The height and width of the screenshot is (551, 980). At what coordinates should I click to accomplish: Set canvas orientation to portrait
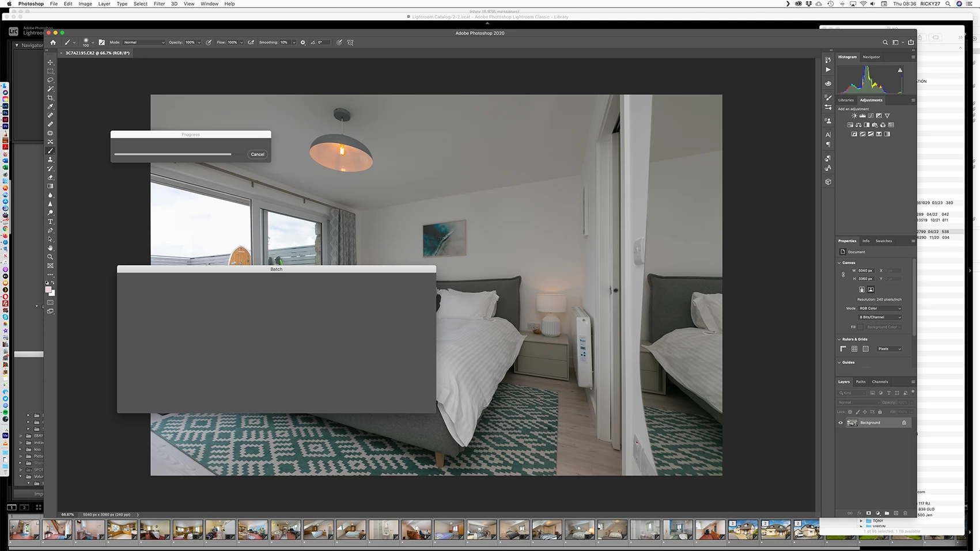pos(862,290)
